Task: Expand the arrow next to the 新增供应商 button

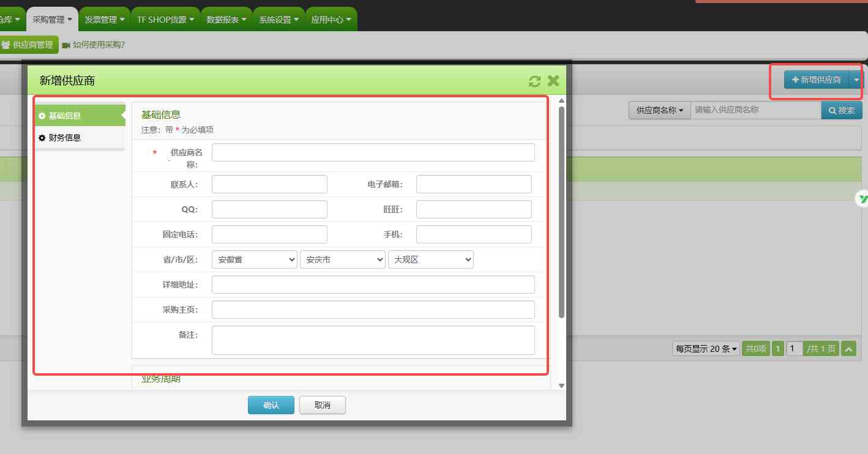Action: click(856, 79)
